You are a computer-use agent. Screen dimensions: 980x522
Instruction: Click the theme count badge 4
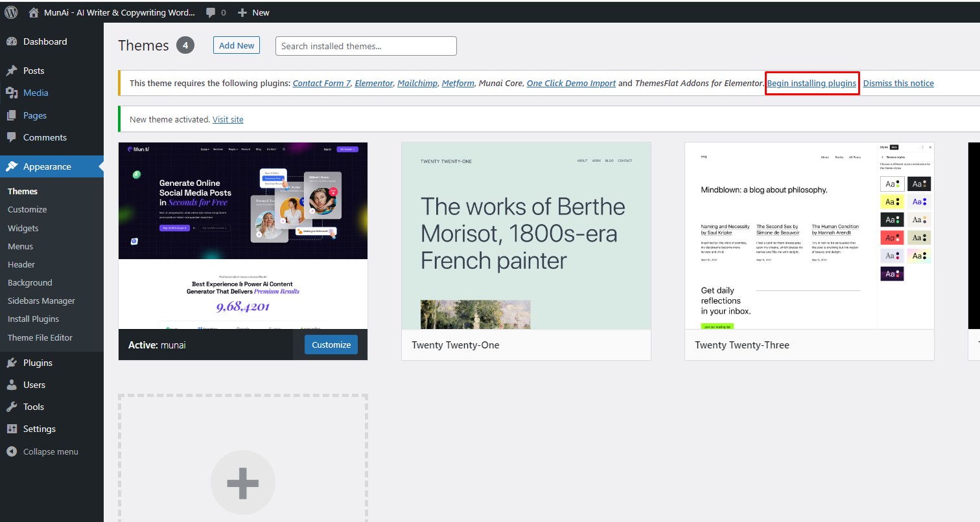click(x=185, y=45)
